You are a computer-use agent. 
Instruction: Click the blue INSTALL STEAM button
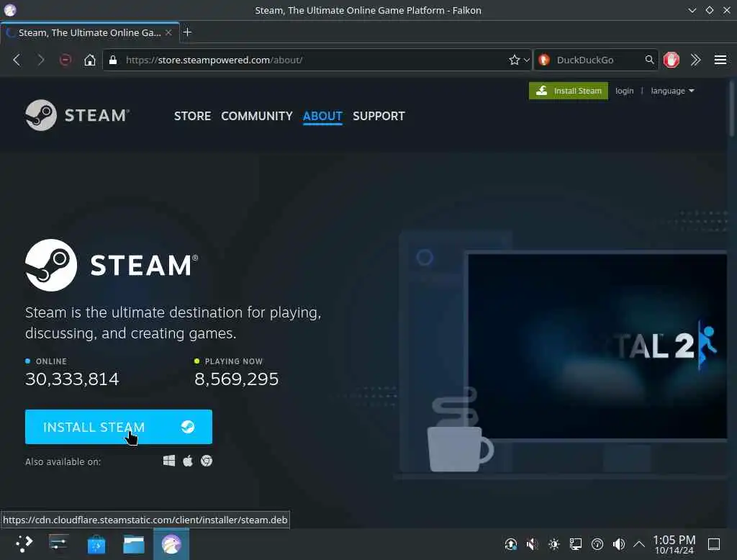(119, 426)
